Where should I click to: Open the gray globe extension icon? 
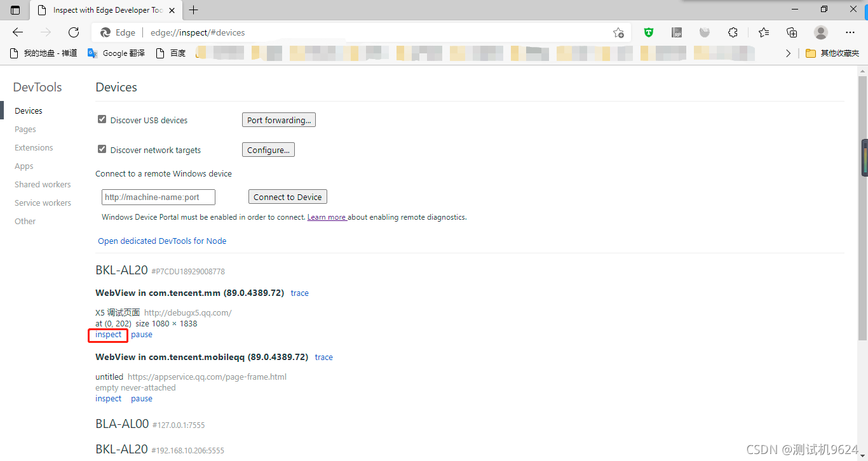(705, 32)
